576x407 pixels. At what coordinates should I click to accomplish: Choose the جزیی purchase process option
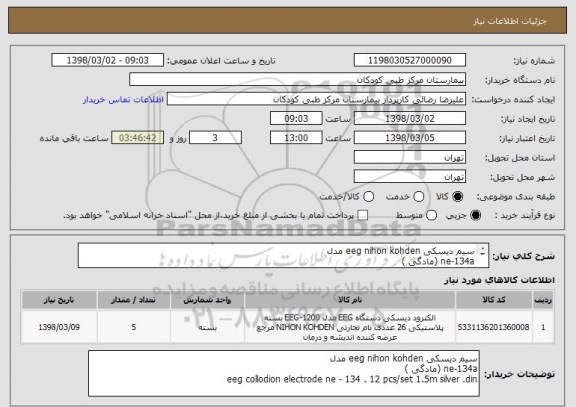click(x=475, y=215)
